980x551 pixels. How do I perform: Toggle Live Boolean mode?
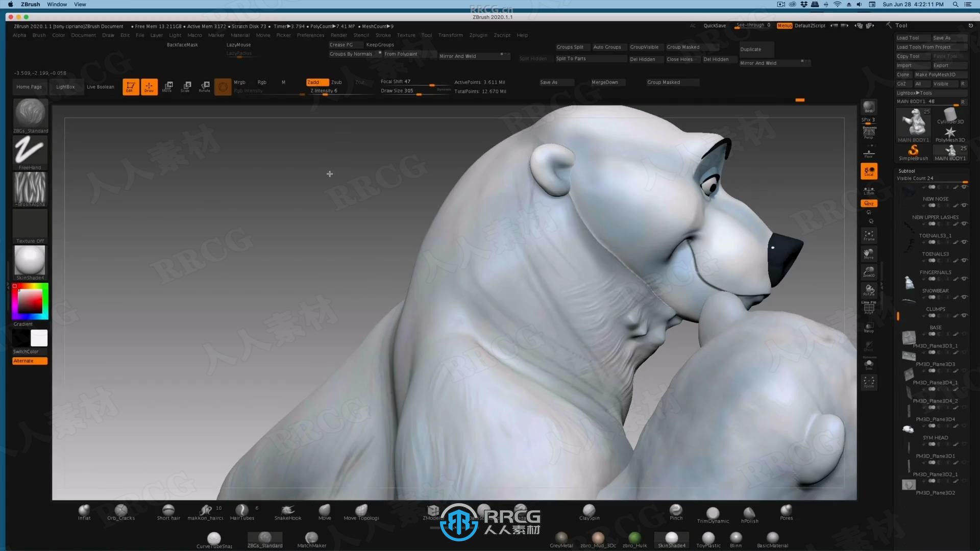(100, 87)
